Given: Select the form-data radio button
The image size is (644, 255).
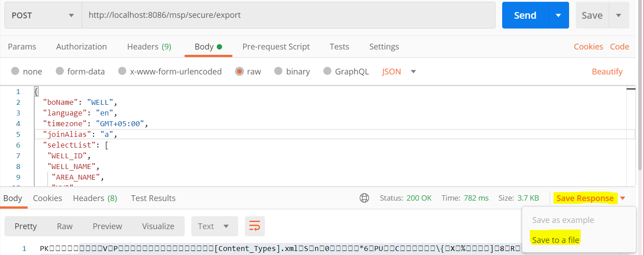Looking at the screenshot, I should pyautogui.click(x=60, y=71).
